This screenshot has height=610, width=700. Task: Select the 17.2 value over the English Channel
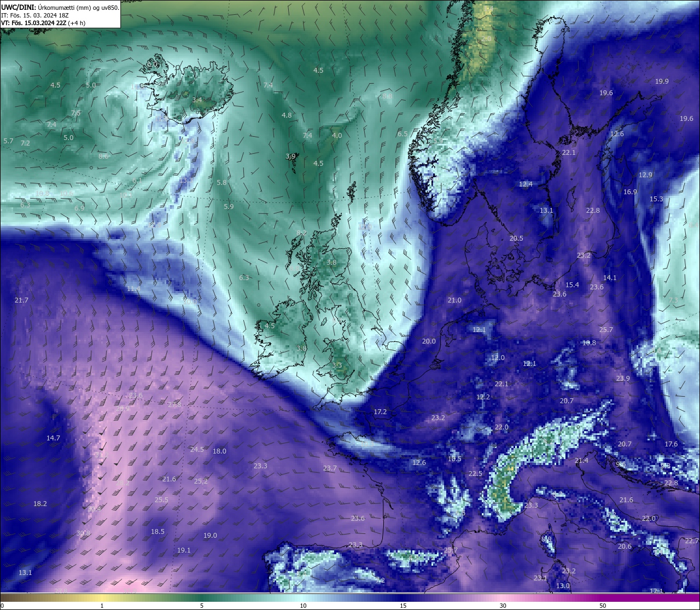click(x=380, y=412)
